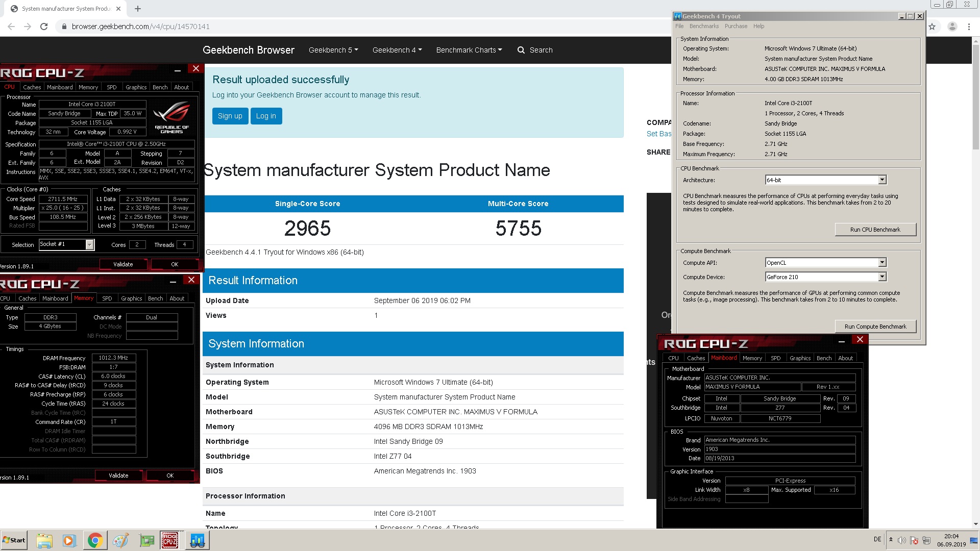The height and width of the screenshot is (551, 980).
Task: Open the volume speaker tray icon
Action: (x=901, y=540)
